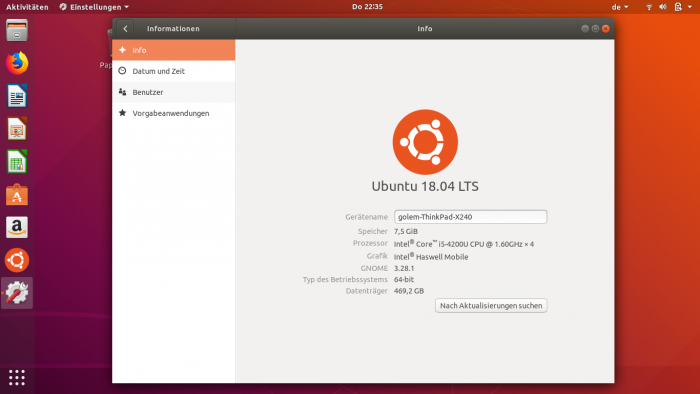Open Ubuntu Software from the dock

[x=17, y=195]
